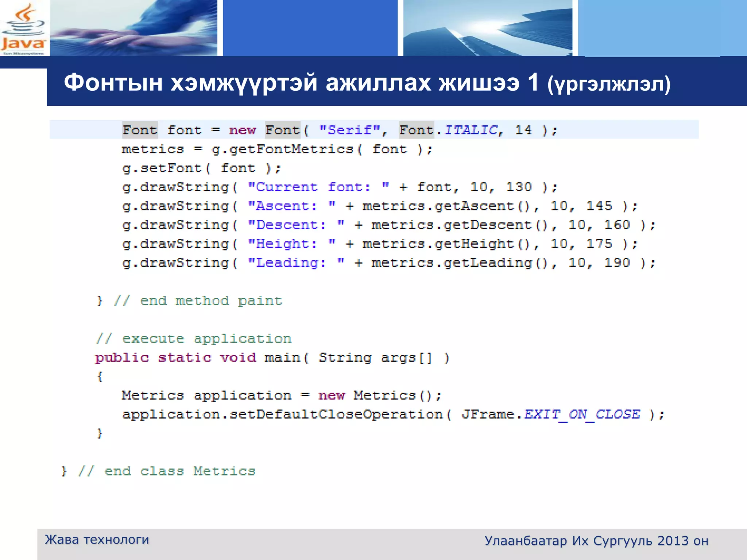Click the line "g.setFont( font );"
The width and height of the screenshot is (747, 560).
tap(202, 168)
